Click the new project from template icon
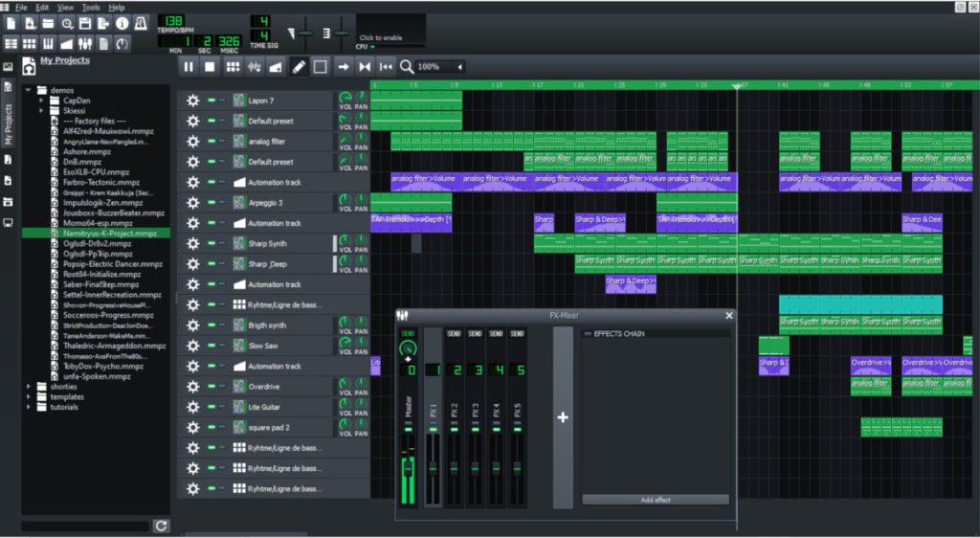 click(x=30, y=24)
